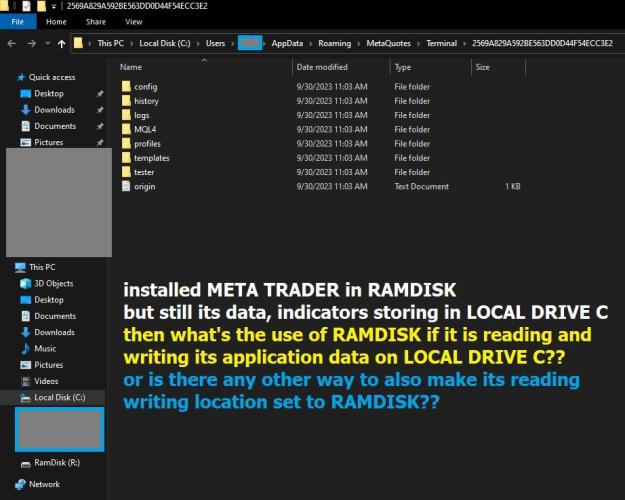Select AppData breadcrumb in address bar
Viewport: 625px width, 500px height.
(287, 43)
